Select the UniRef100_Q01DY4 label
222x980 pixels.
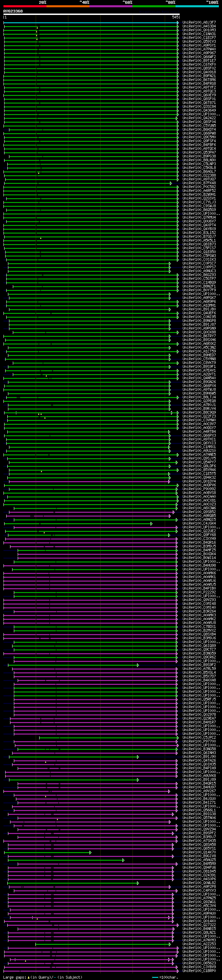199,481
